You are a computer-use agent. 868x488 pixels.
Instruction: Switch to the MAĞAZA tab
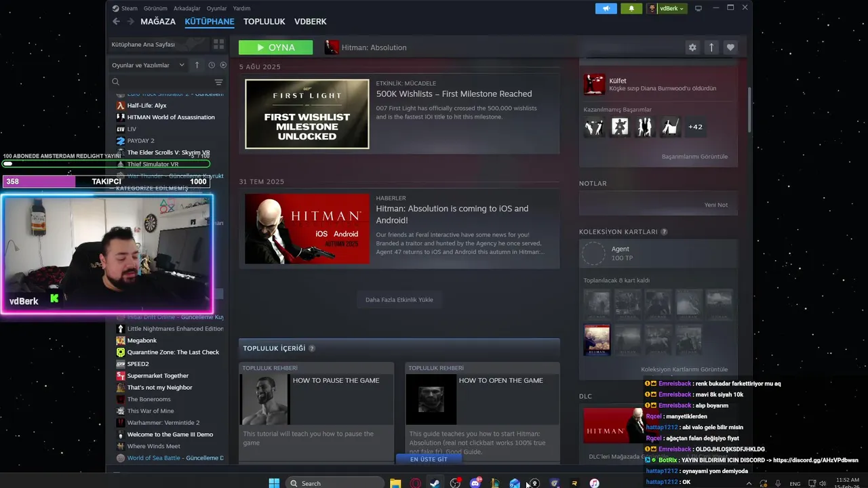[158, 22]
